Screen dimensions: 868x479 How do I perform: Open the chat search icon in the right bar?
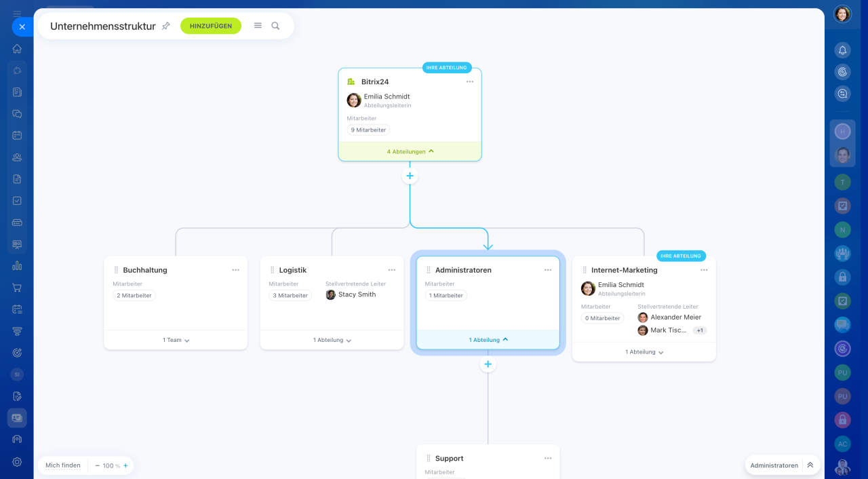pos(842,94)
